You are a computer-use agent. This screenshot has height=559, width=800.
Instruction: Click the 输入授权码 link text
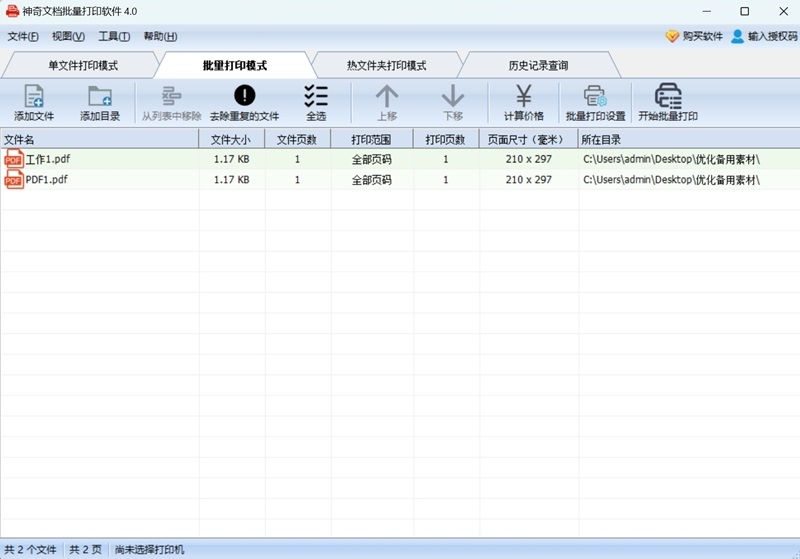pyautogui.click(x=772, y=36)
